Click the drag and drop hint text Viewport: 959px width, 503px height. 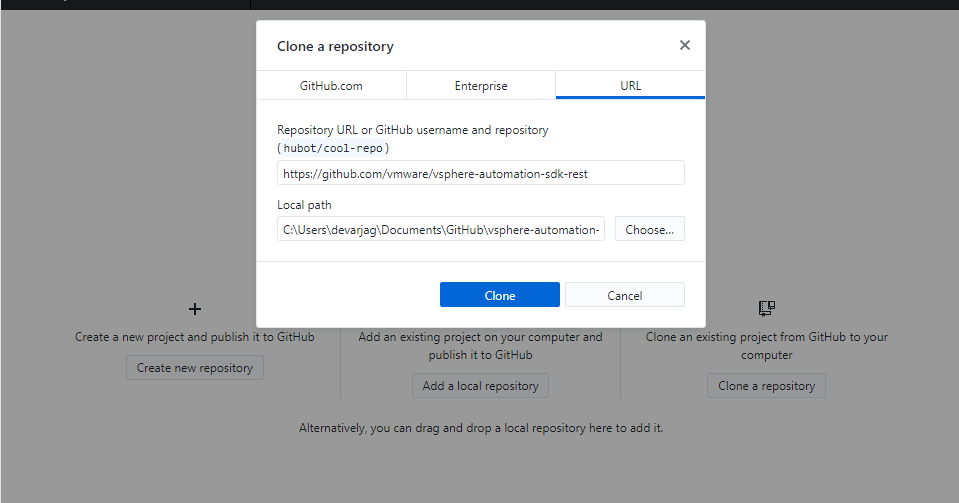[x=481, y=428]
